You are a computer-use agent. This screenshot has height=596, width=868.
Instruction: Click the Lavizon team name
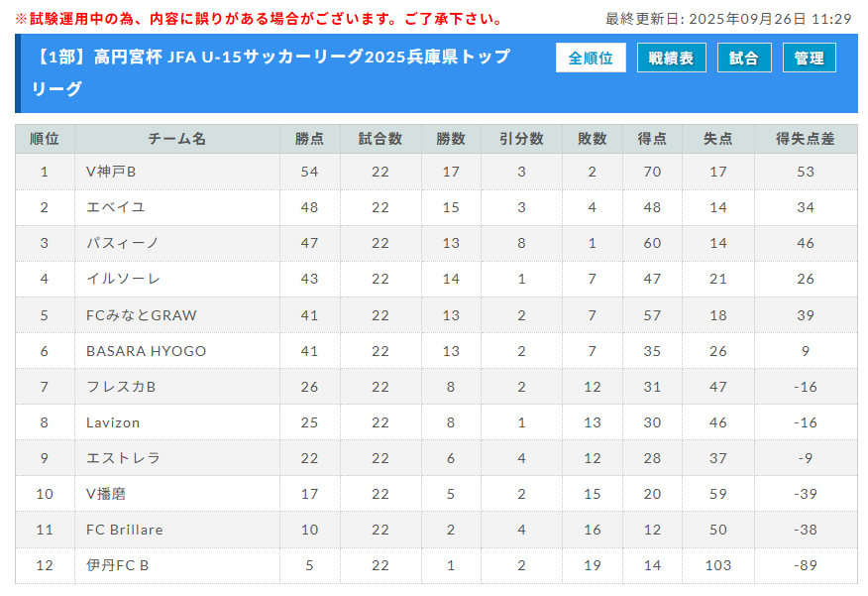tap(113, 422)
